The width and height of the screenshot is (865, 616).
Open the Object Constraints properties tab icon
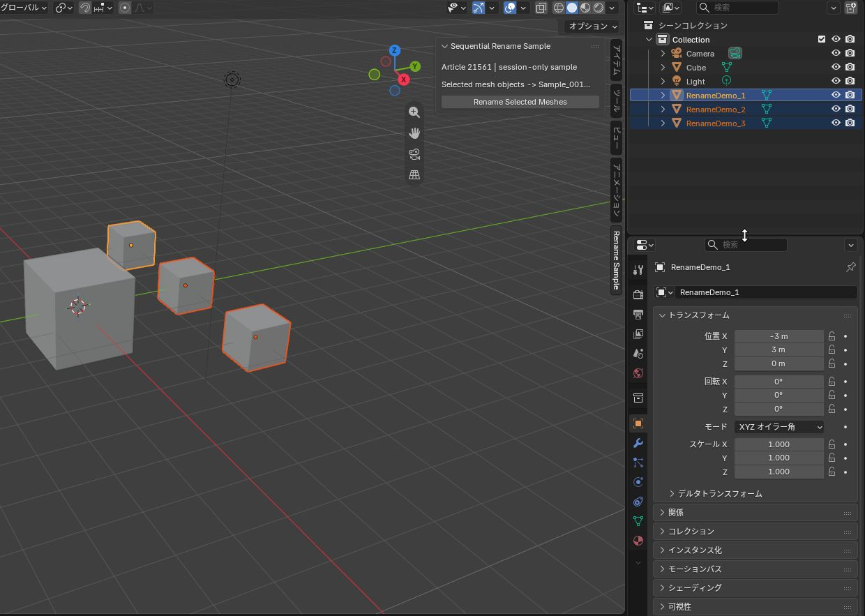click(638, 502)
